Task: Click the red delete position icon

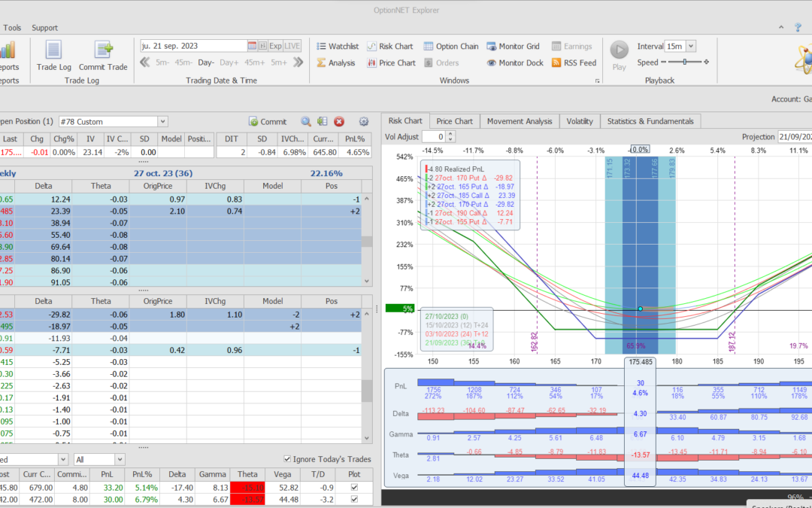Action: click(339, 121)
